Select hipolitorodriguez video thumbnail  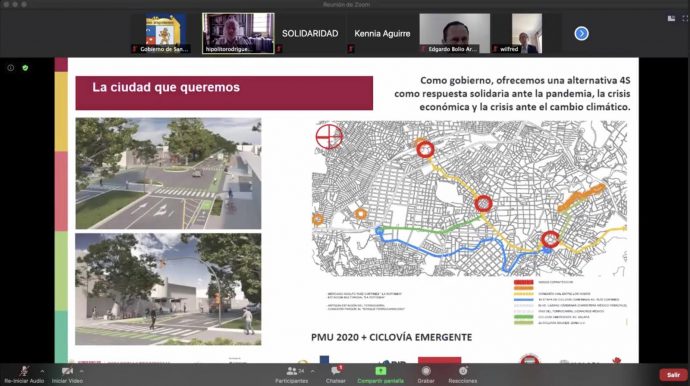(x=238, y=33)
